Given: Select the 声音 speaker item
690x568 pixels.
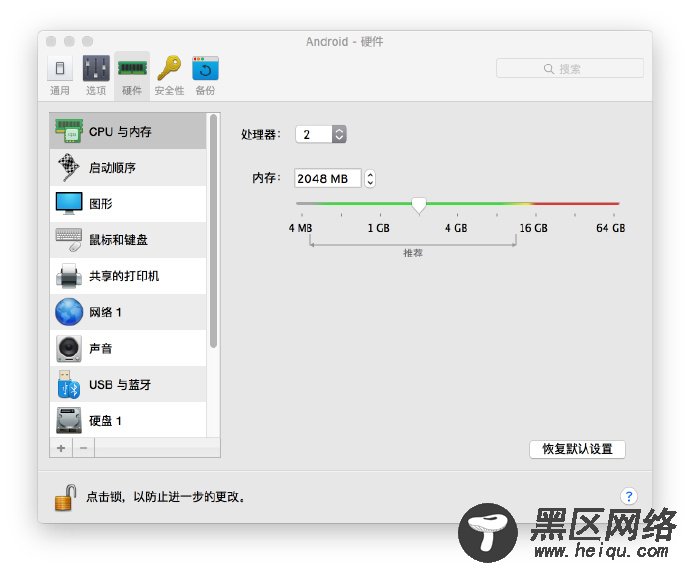Looking at the screenshot, I should click(128, 348).
